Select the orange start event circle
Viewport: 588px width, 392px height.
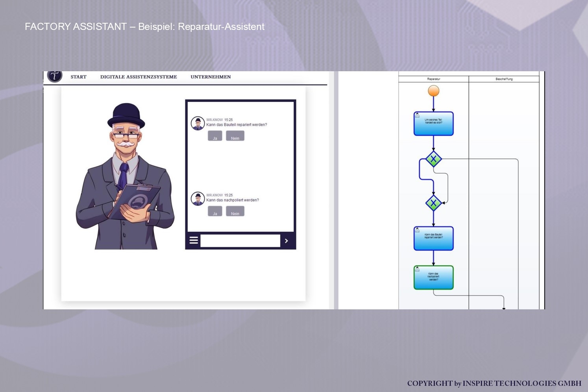click(x=433, y=91)
